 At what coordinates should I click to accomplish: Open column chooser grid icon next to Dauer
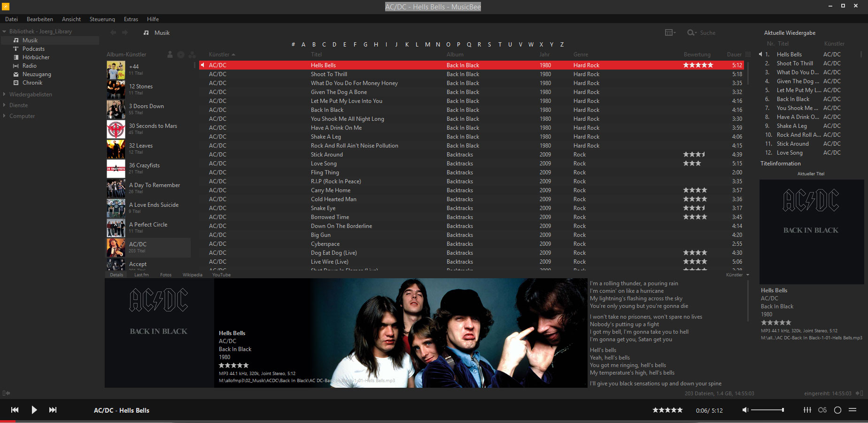coord(748,55)
